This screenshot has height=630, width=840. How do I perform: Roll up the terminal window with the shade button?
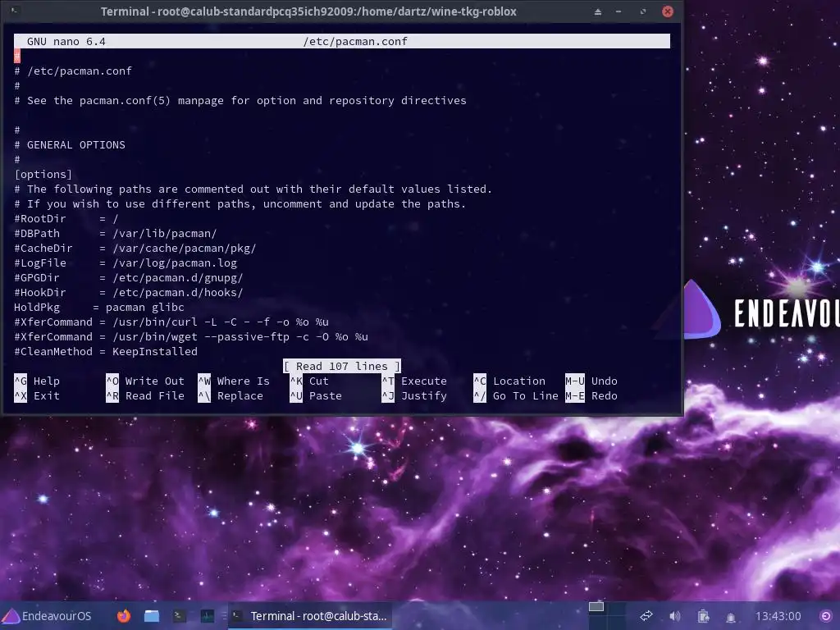[598, 11]
